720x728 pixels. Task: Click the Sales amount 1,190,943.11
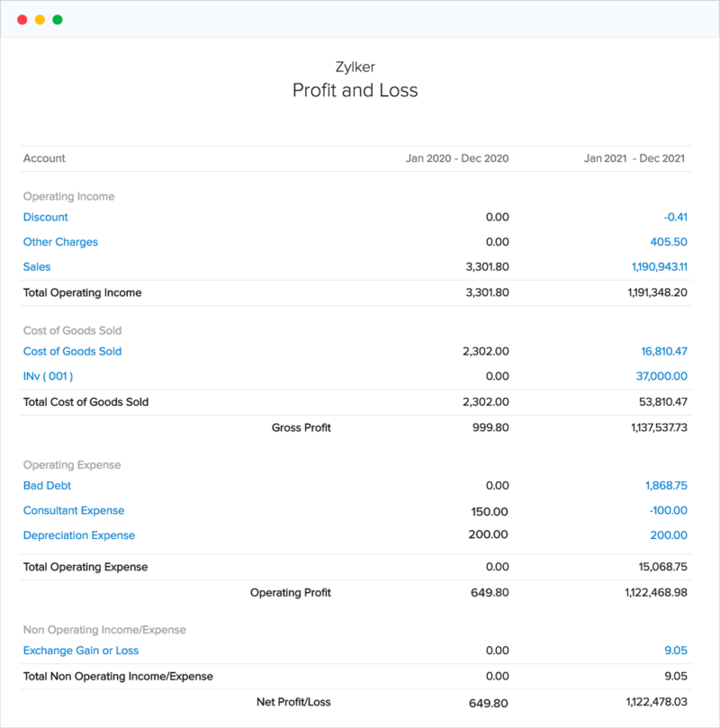click(x=661, y=266)
